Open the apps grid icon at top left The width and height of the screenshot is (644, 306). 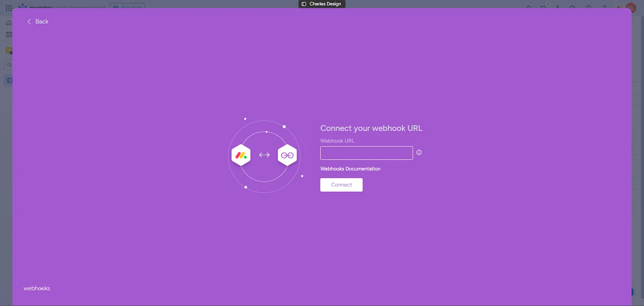pyautogui.click(x=9, y=7)
